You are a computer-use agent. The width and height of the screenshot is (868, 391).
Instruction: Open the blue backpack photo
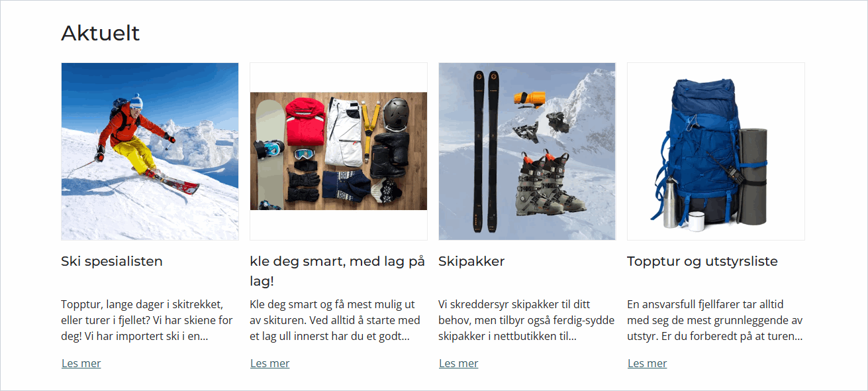(x=716, y=151)
